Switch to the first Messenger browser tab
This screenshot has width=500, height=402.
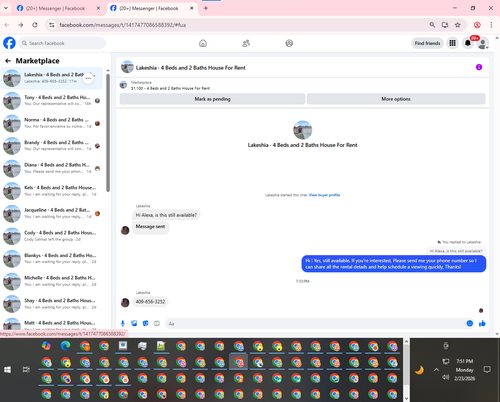[x=55, y=8]
